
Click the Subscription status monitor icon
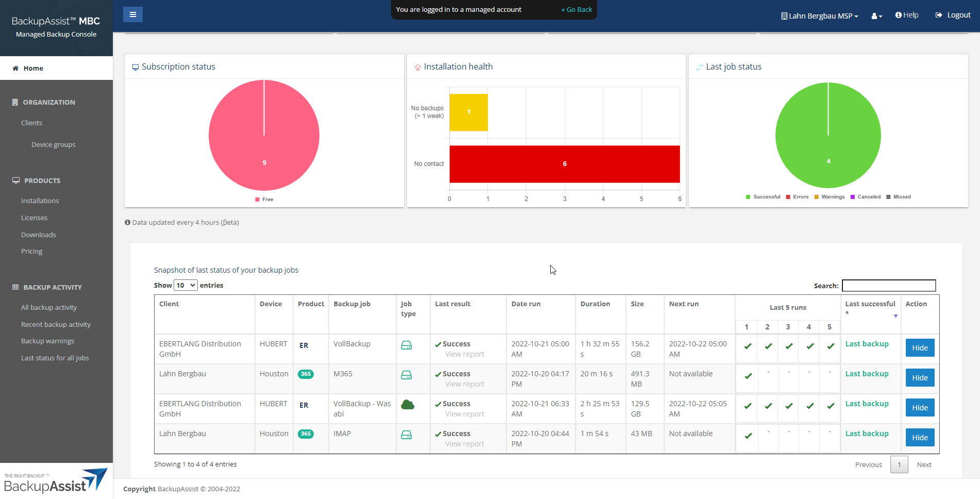(x=136, y=67)
